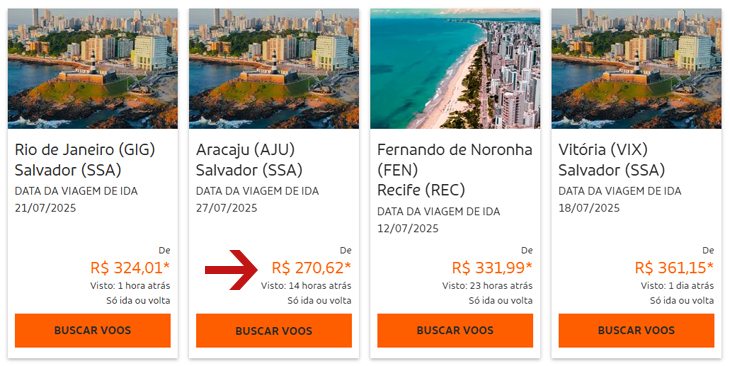
Task: Click the Rio de Janeiro (GIG) route title
Action: tap(85, 150)
